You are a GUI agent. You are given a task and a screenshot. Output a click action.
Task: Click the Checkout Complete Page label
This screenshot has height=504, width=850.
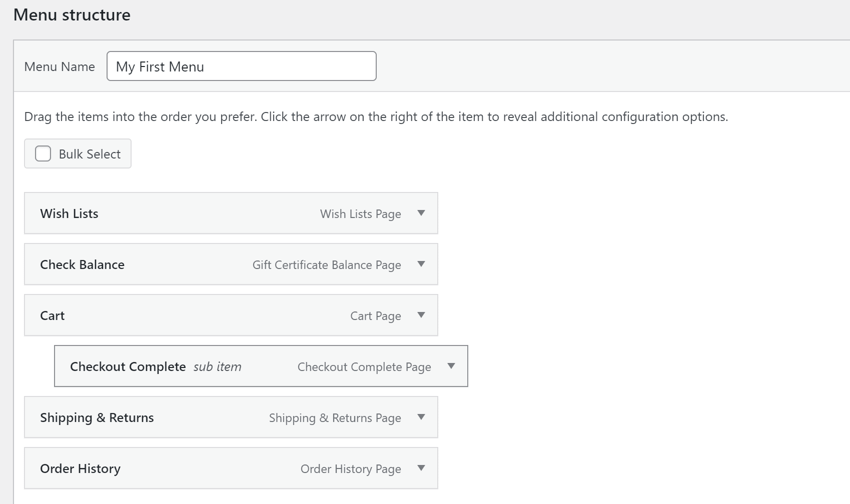point(364,367)
